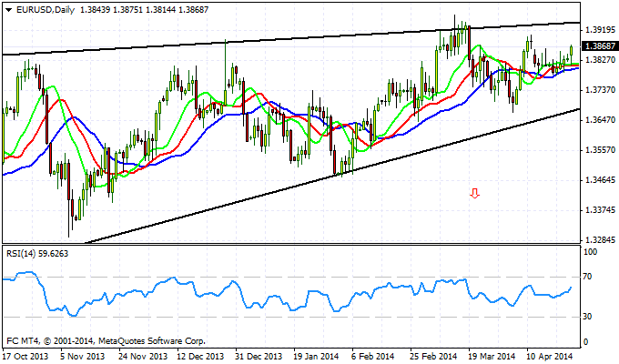Screen dimensions: 619x364
Task: Click the triangle arrow before EURUSD,Daily
Action: coord(9,10)
